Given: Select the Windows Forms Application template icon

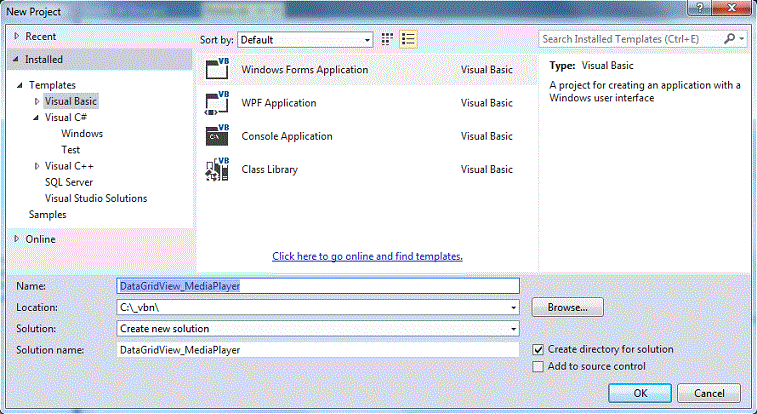Looking at the screenshot, I should point(217,70).
